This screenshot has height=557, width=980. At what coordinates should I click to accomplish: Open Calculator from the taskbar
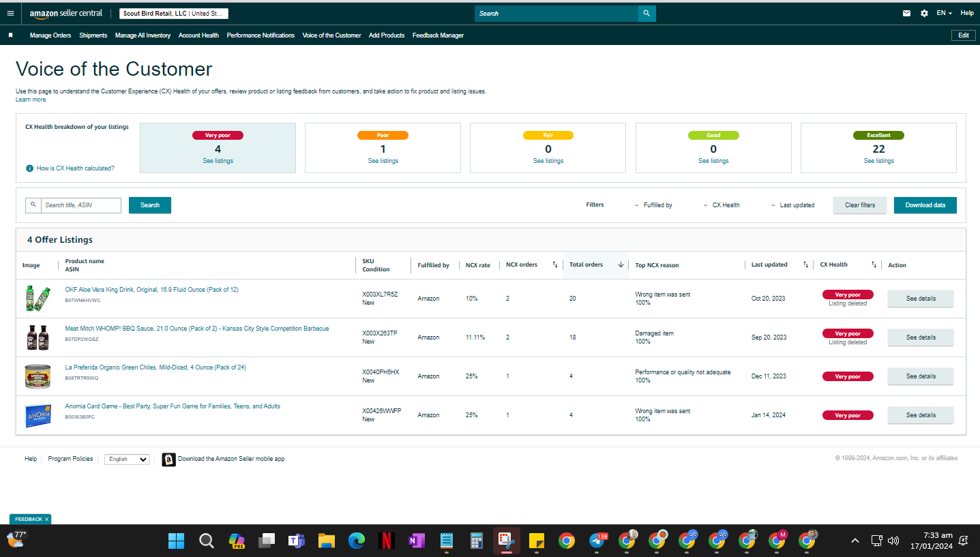coord(477,541)
